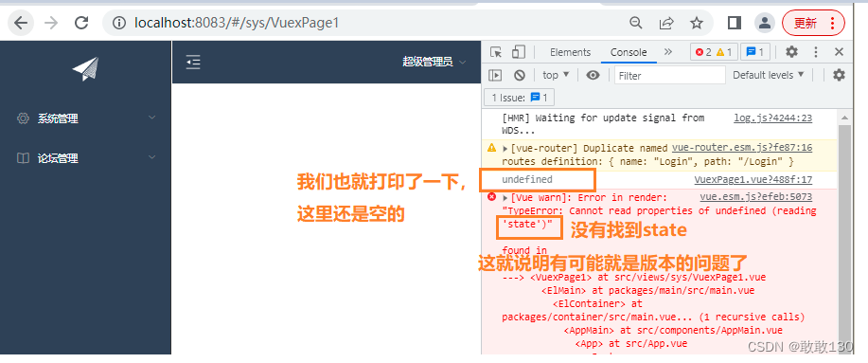Share this page via share icon
The height and width of the screenshot is (363, 868).
(x=666, y=23)
